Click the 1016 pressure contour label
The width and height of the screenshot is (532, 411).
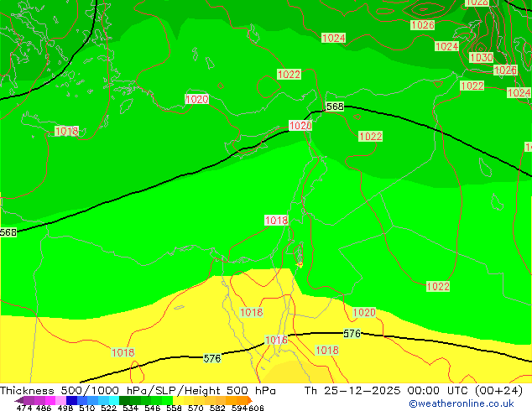tap(276, 340)
